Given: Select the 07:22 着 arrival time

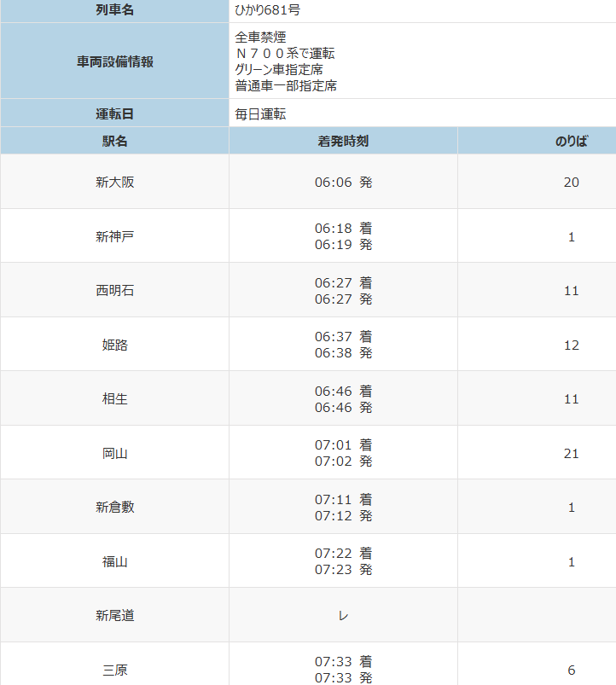Looking at the screenshot, I should (x=343, y=554).
